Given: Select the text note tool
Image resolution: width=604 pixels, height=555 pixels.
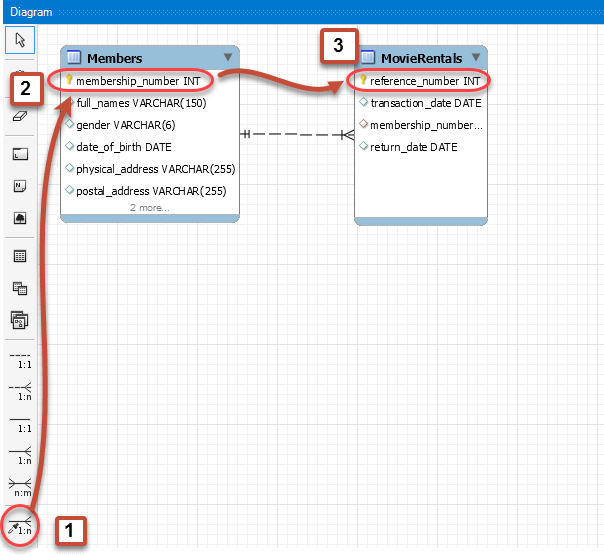Looking at the screenshot, I should click(x=20, y=186).
